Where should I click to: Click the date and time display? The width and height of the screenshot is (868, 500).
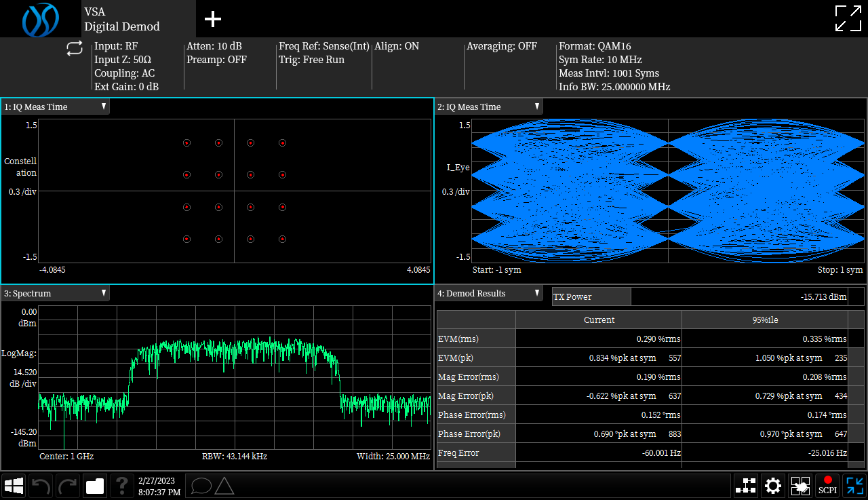[159, 486]
